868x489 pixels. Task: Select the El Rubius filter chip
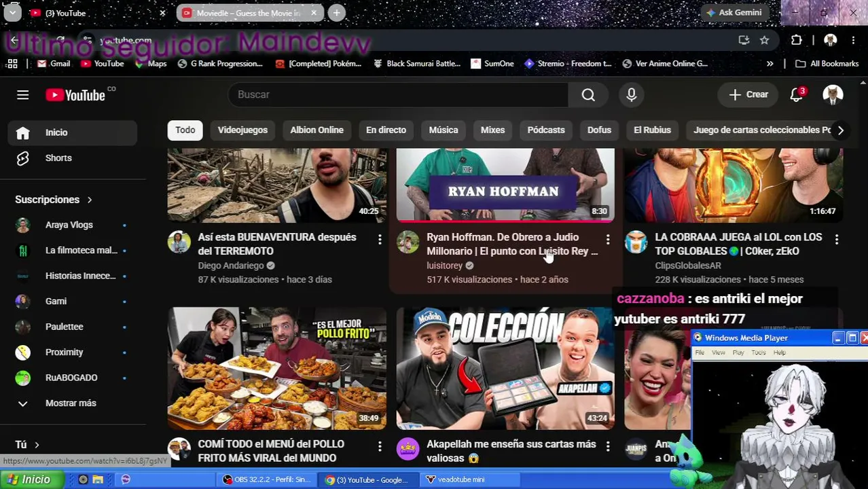[652, 130]
